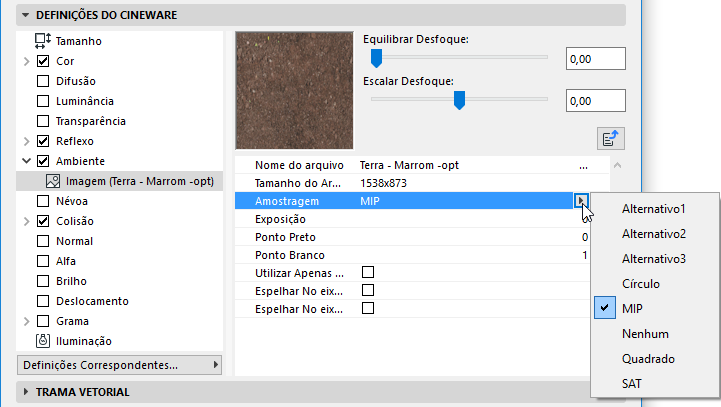This screenshot has height=407, width=721.
Task: Click the Iluminação lamp icon
Action: click(x=43, y=341)
